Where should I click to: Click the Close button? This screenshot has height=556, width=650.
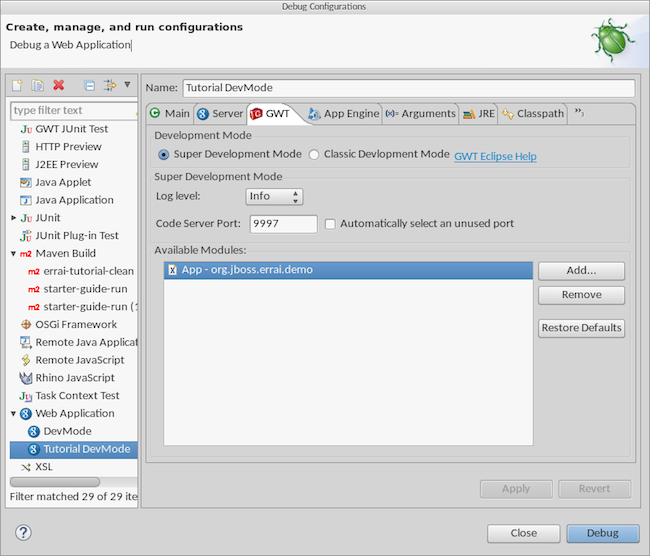(524, 533)
